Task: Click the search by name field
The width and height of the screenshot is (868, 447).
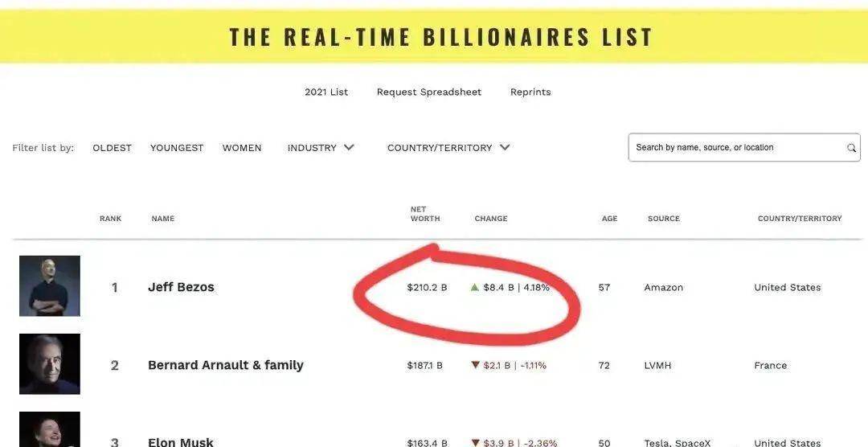Action: point(735,148)
